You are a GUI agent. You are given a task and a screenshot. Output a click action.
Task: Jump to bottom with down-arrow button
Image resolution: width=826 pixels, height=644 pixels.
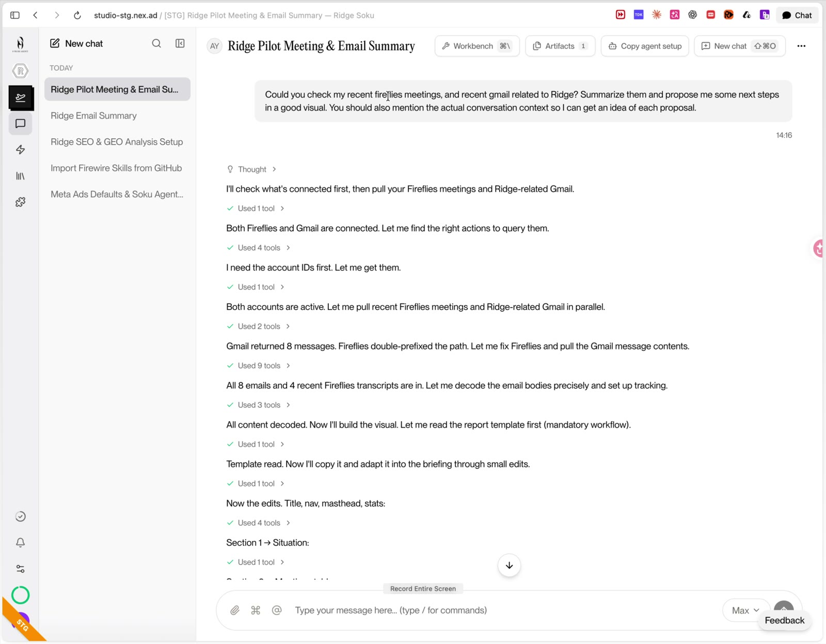(509, 565)
